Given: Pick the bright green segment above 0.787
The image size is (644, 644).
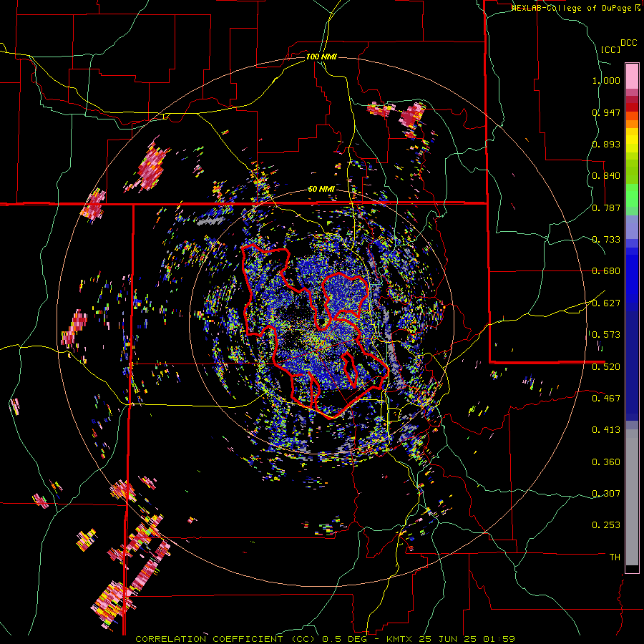Looking at the screenshot, I should 632,195.
